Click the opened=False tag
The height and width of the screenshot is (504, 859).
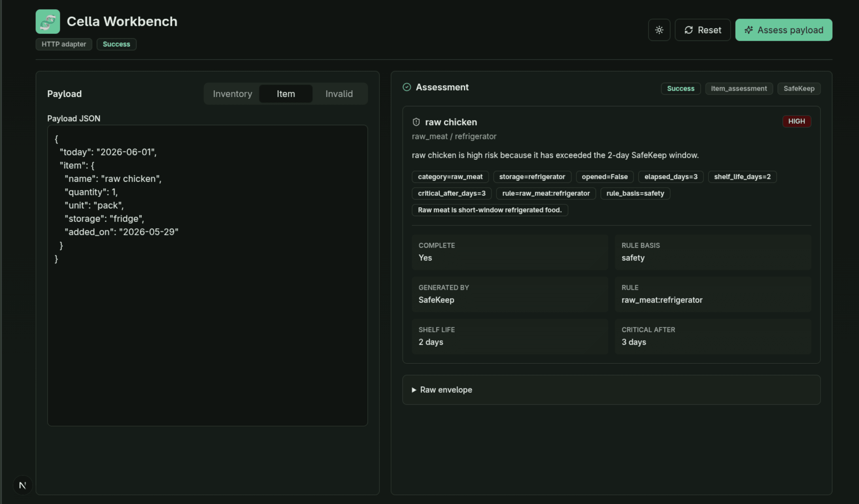coord(604,177)
